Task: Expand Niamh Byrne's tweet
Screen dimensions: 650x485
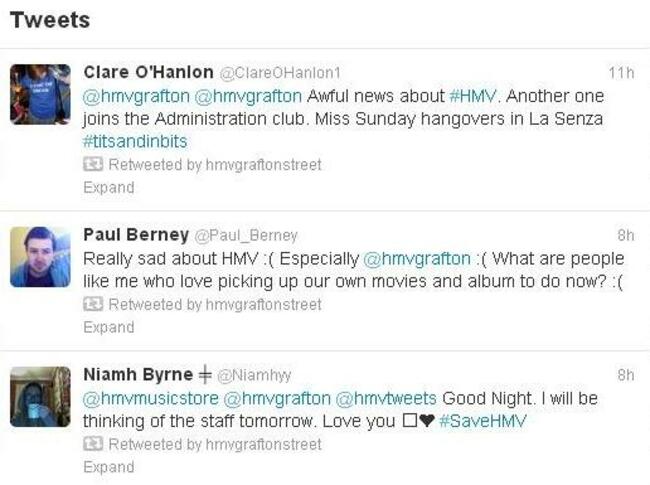Action: click(x=109, y=467)
